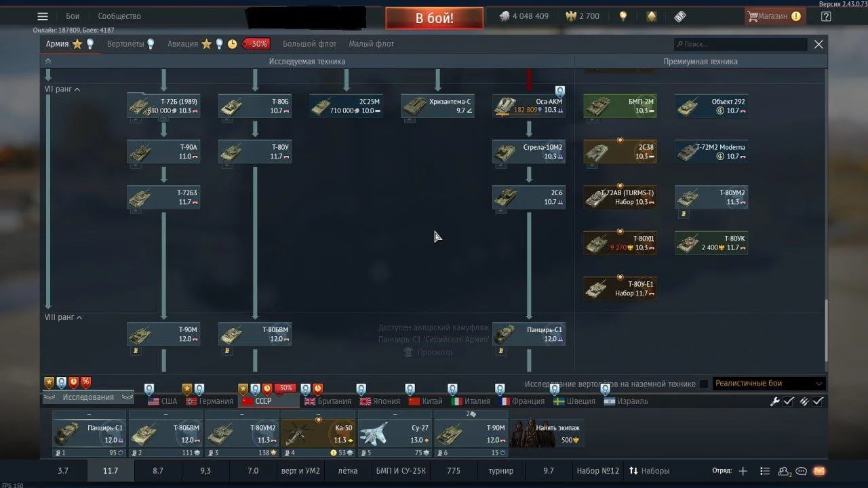Open the squad chat bubble icon
868x488 pixels.
801,471
